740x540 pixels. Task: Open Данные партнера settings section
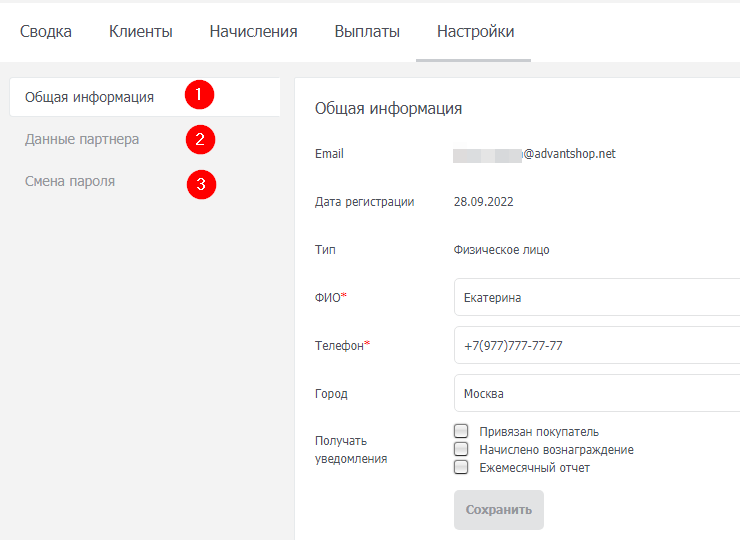click(82, 139)
